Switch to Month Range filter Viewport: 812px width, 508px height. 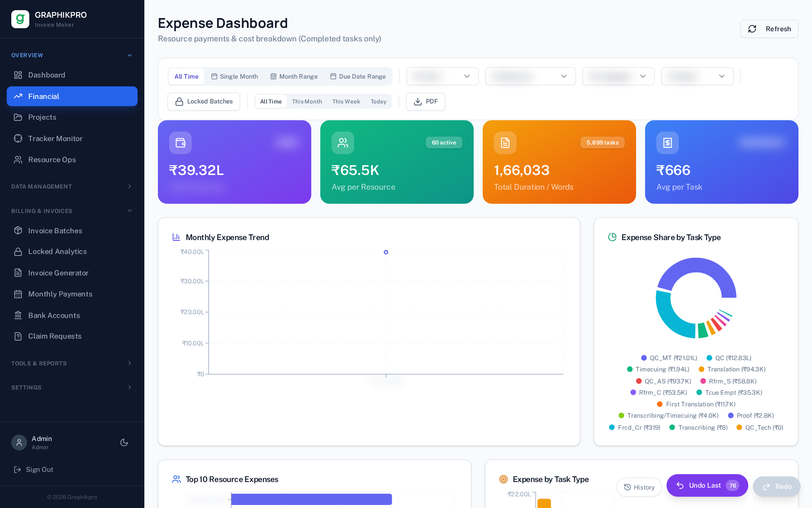click(294, 76)
